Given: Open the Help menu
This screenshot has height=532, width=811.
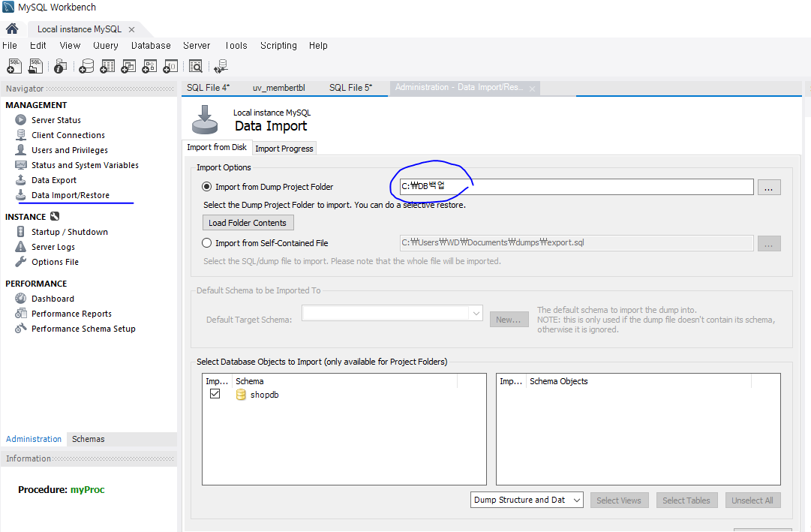Looking at the screenshot, I should coord(318,46).
